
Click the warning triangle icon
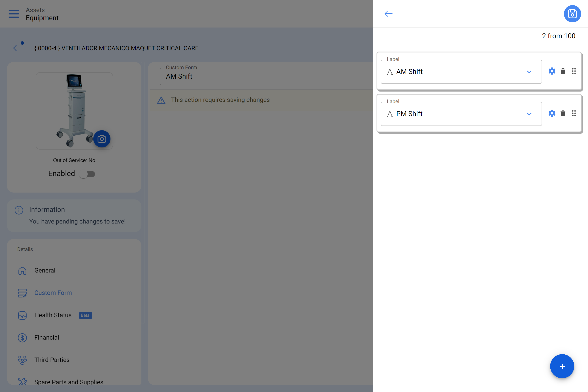point(161,100)
